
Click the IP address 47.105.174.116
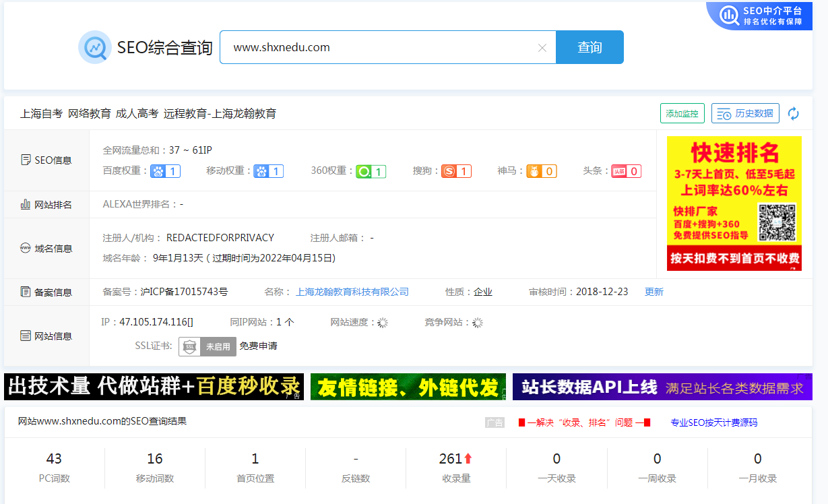point(156,322)
